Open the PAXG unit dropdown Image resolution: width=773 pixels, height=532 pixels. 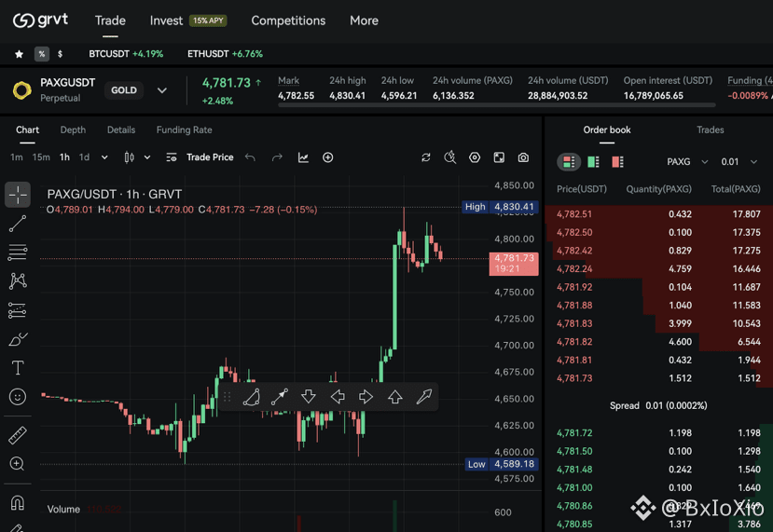tap(687, 162)
